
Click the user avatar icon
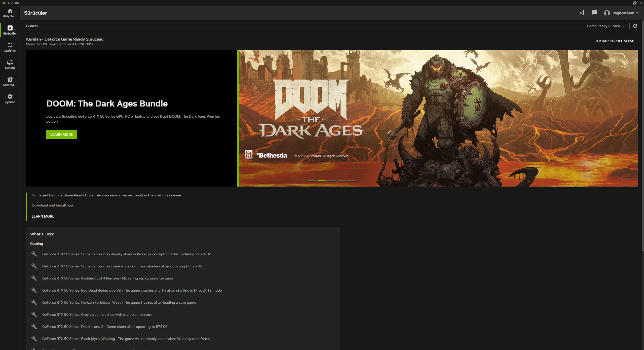[x=607, y=13]
